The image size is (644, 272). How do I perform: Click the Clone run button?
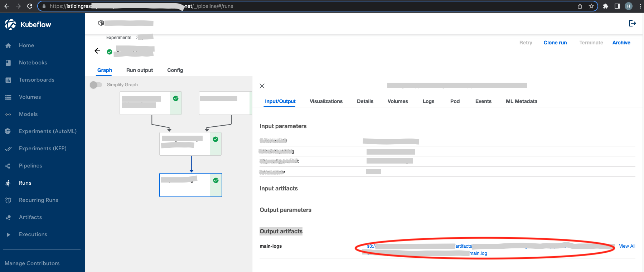pyautogui.click(x=555, y=43)
